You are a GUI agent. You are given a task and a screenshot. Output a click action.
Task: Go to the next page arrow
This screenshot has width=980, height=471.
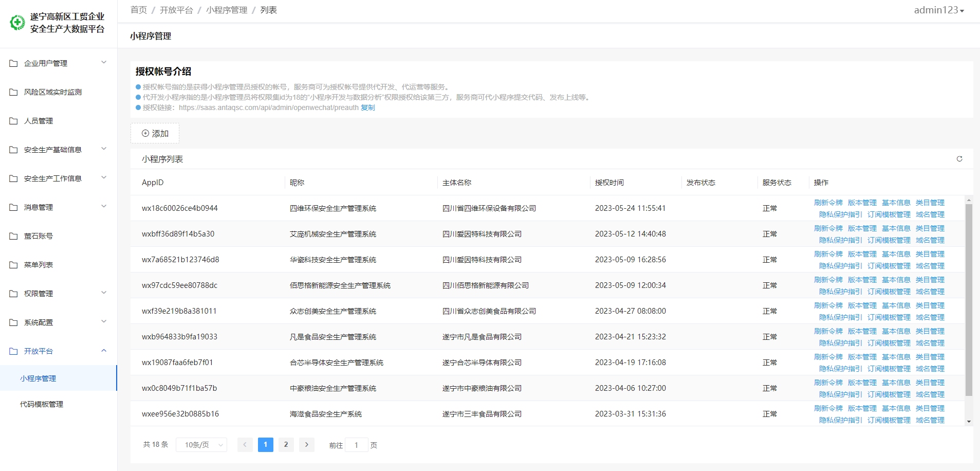(x=307, y=445)
